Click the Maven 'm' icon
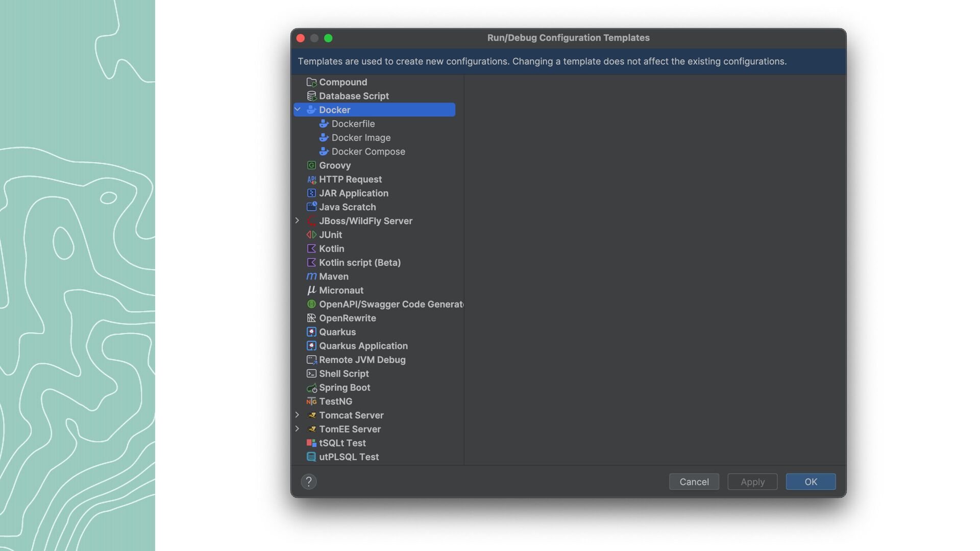The height and width of the screenshot is (551, 980). click(x=311, y=277)
